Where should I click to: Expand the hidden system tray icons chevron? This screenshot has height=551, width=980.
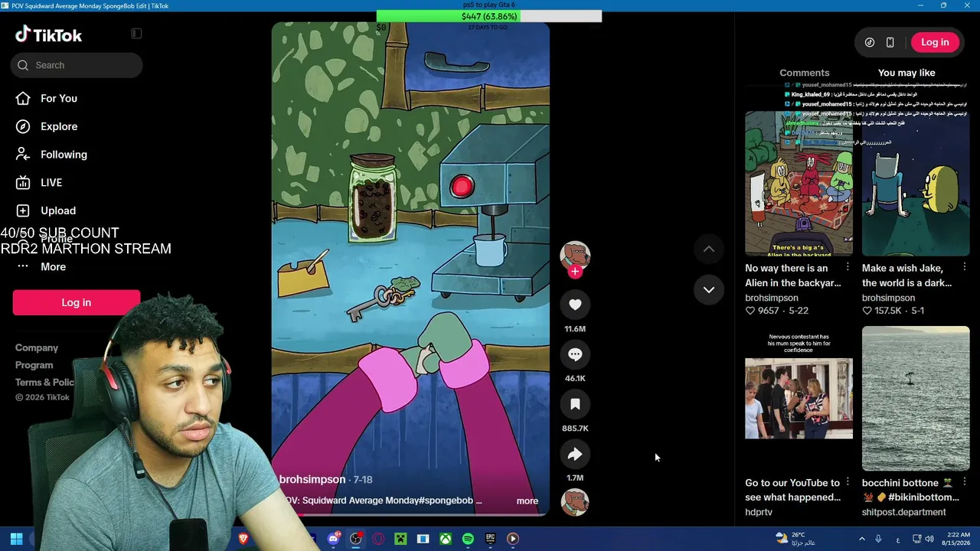(x=861, y=539)
